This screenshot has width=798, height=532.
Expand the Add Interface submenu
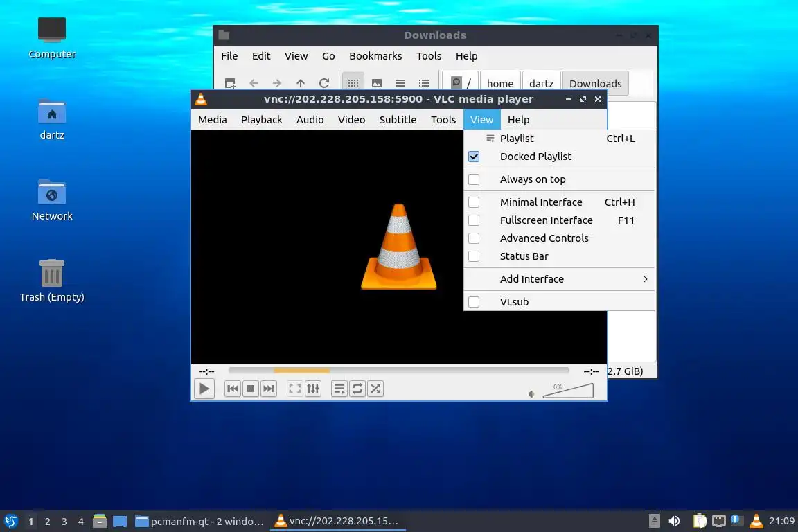point(559,279)
